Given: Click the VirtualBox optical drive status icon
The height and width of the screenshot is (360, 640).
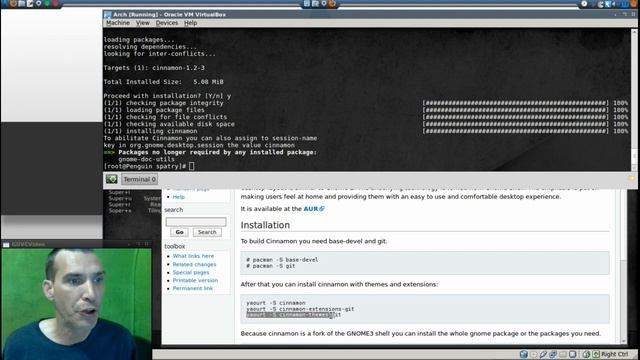Looking at the screenshot, I should (533, 354).
